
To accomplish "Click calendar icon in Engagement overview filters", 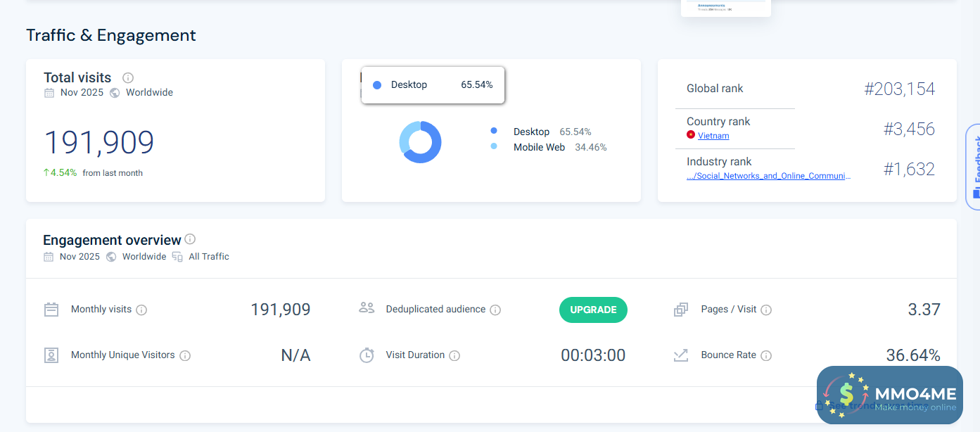I will coord(49,257).
